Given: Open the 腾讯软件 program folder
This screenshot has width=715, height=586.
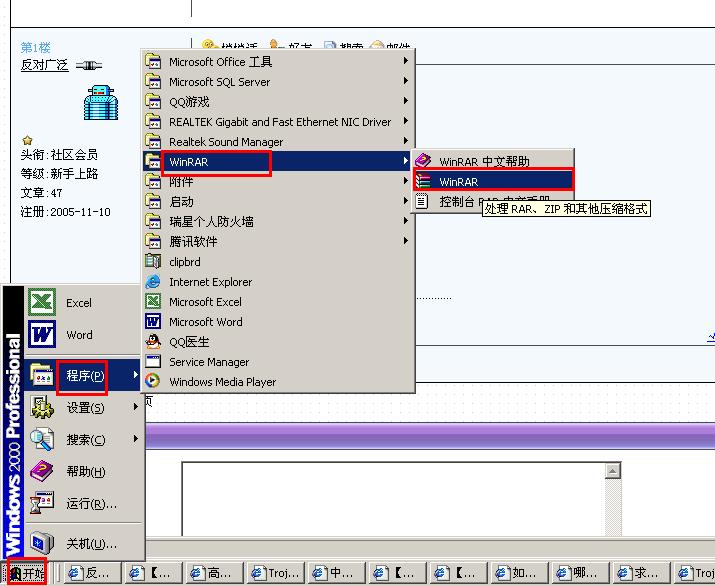Looking at the screenshot, I should pyautogui.click(x=278, y=242).
